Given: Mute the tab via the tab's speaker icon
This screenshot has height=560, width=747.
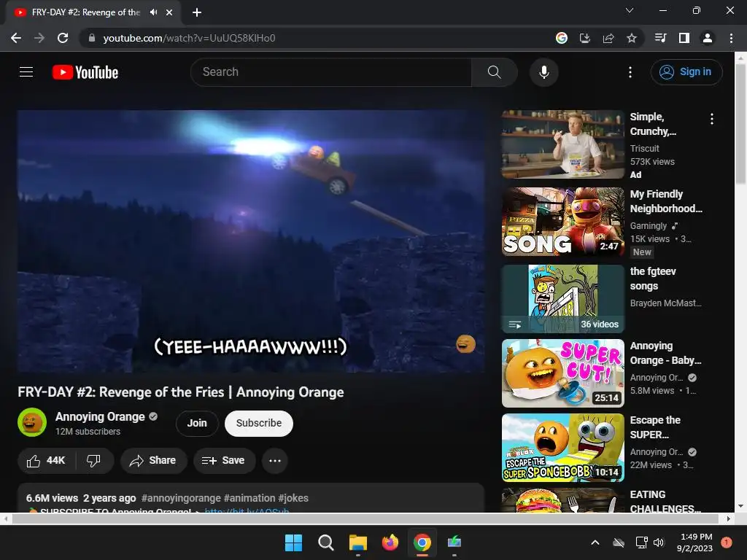Looking at the screenshot, I should click(153, 12).
